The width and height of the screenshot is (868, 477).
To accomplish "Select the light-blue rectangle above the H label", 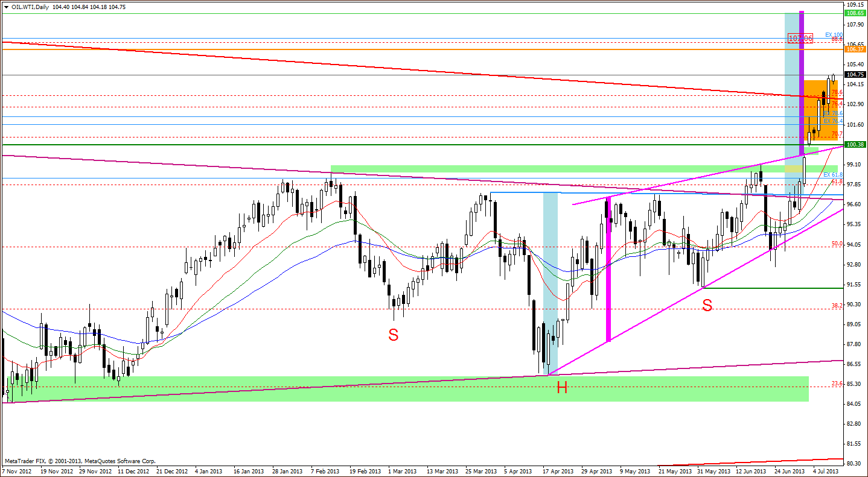I will tap(550, 283).
